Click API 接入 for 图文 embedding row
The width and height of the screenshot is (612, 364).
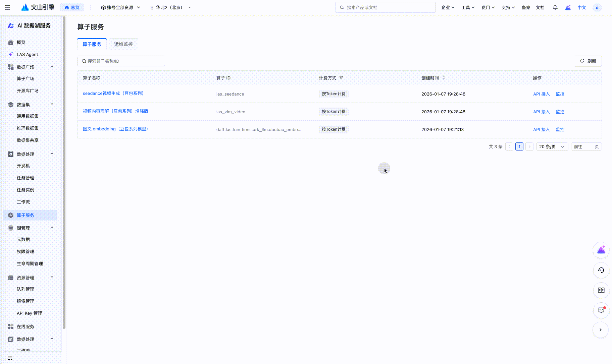coord(542,129)
